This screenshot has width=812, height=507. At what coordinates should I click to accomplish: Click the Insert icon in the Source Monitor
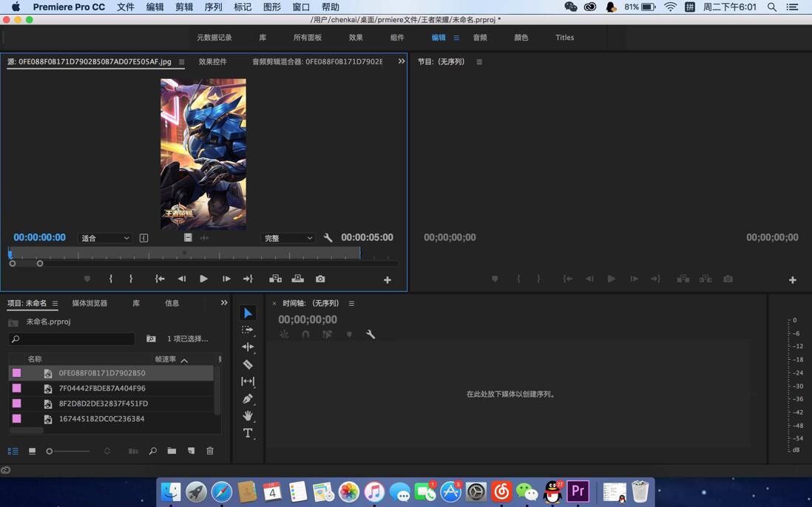pos(275,279)
